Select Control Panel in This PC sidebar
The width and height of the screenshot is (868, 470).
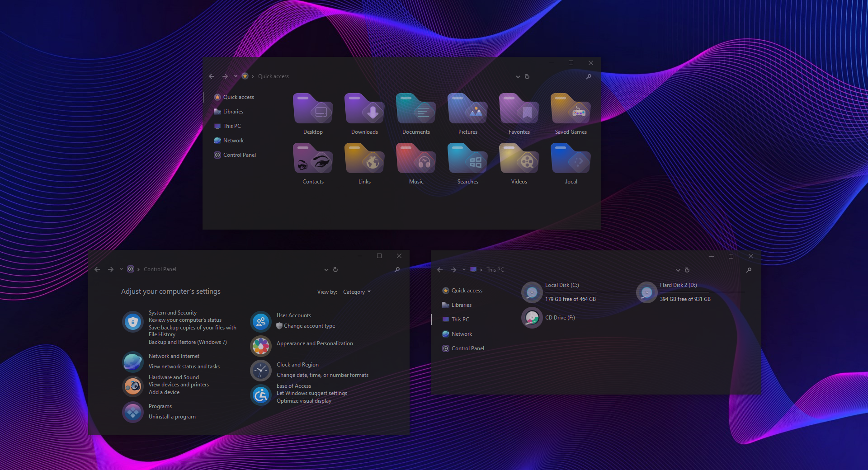463,348
